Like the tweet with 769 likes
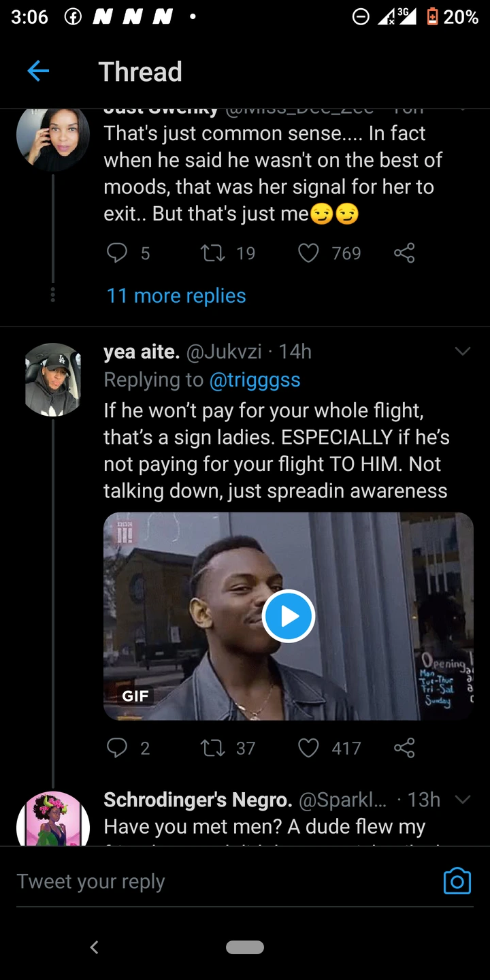Image resolution: width=490 pixels, height=980 pixels. pyautogui.click(x=309, y=253)
